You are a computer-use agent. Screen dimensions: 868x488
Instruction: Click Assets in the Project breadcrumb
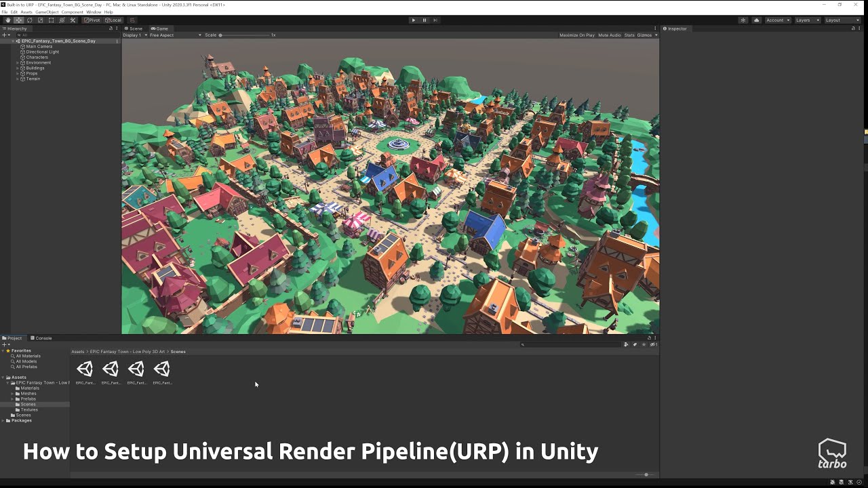78,352
